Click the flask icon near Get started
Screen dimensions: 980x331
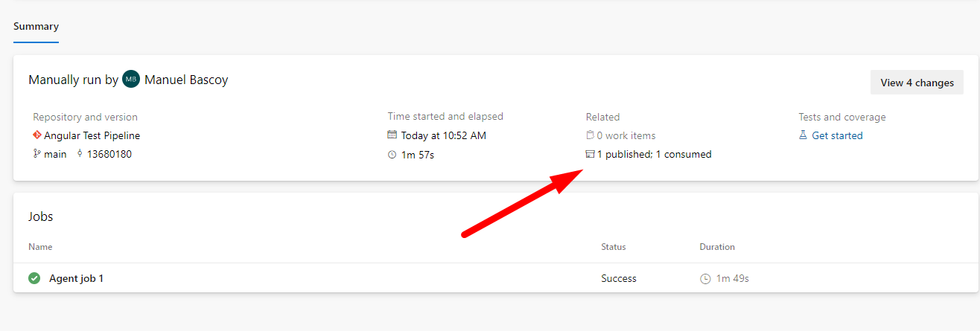[x=804, y=135]
